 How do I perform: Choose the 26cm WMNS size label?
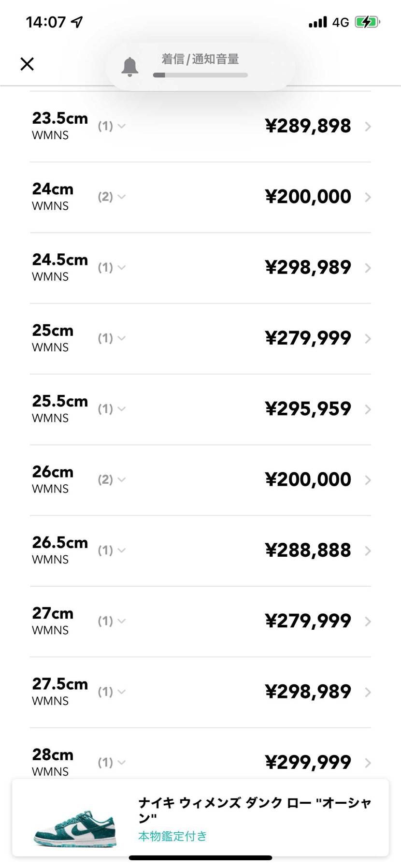coord(53,479)
